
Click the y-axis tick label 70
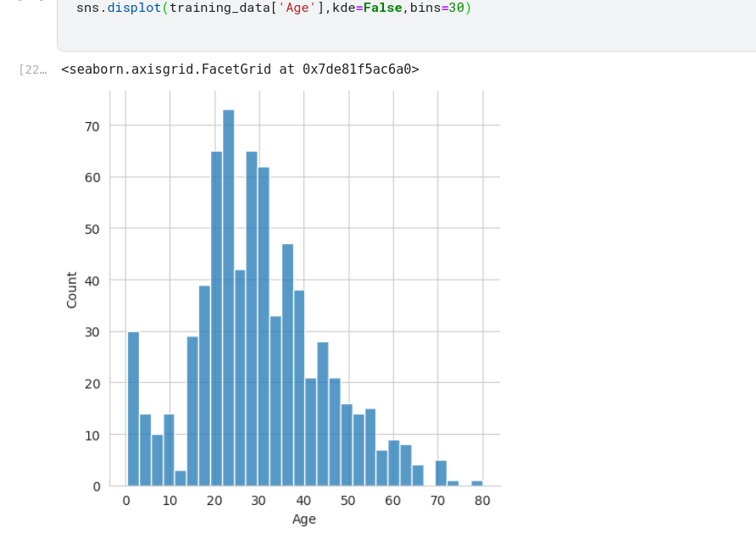(x=92, y=126)
